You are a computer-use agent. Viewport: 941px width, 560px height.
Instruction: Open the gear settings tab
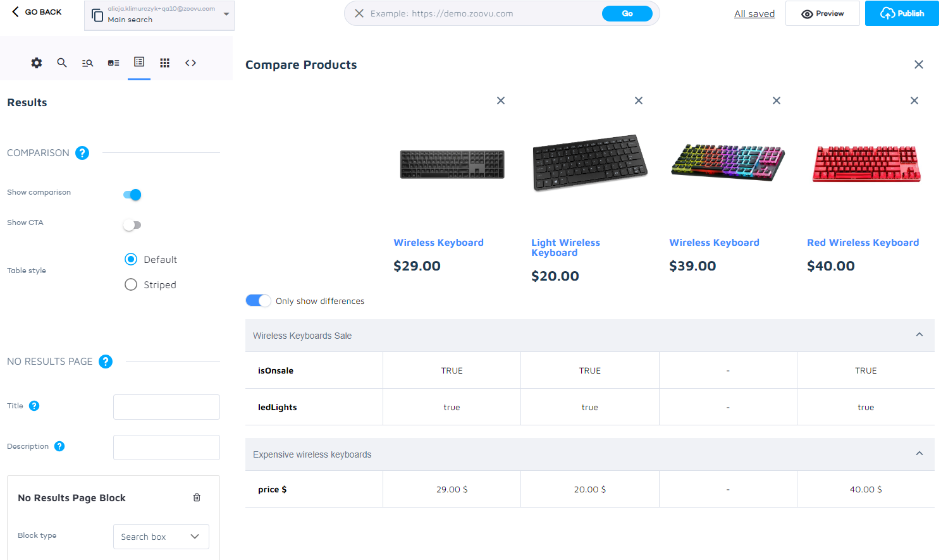[37, 63]
